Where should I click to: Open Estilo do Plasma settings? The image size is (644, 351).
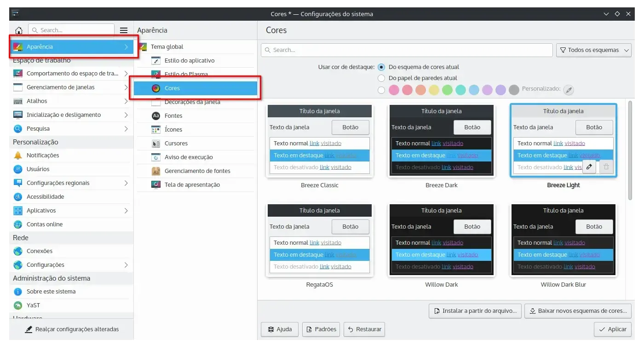tap(195, 75)
